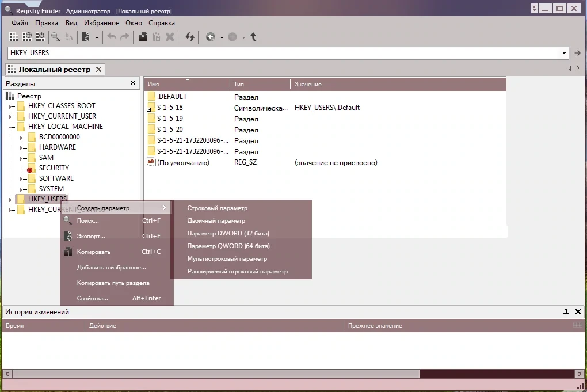Open the Избранное menu
The width and height of the screenshot is (587, 392).
[x=101, y=23]
